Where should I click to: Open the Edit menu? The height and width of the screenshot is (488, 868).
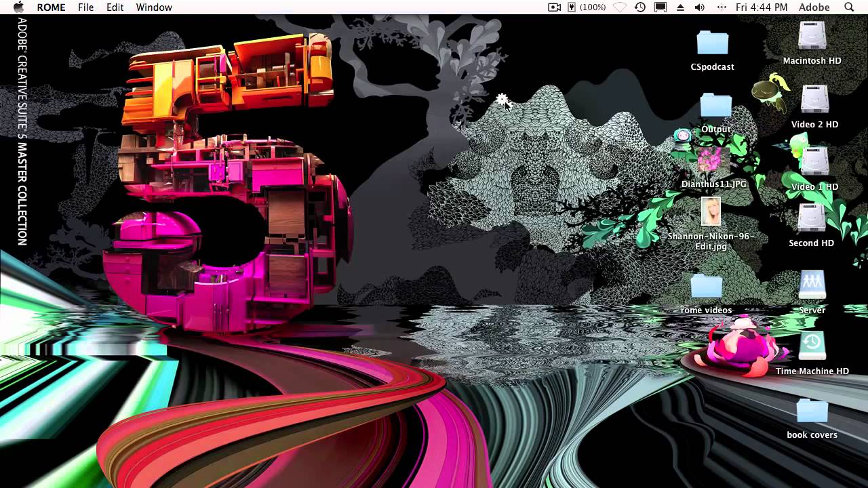pos(115,7)
